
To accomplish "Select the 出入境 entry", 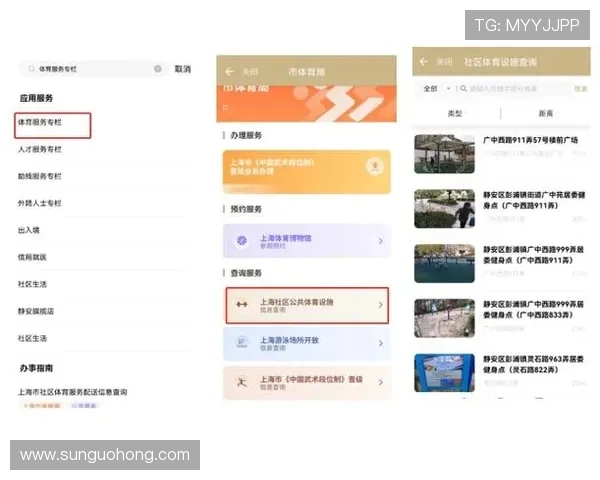I will [x=29, y=230].
